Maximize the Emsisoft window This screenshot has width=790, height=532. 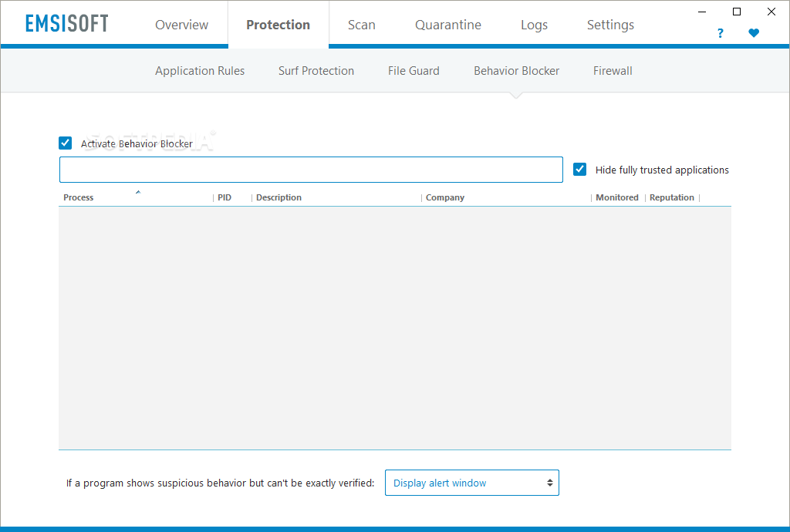tap(737, 12)
